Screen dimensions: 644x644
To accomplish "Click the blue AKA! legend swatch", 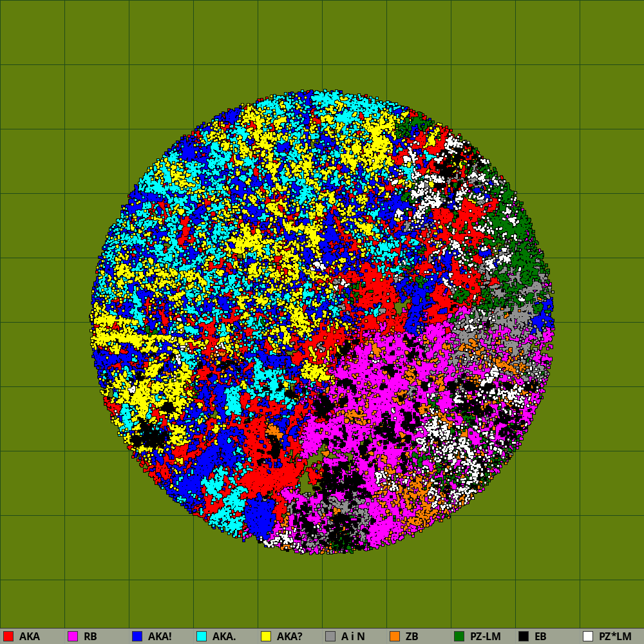I will 137,636.
